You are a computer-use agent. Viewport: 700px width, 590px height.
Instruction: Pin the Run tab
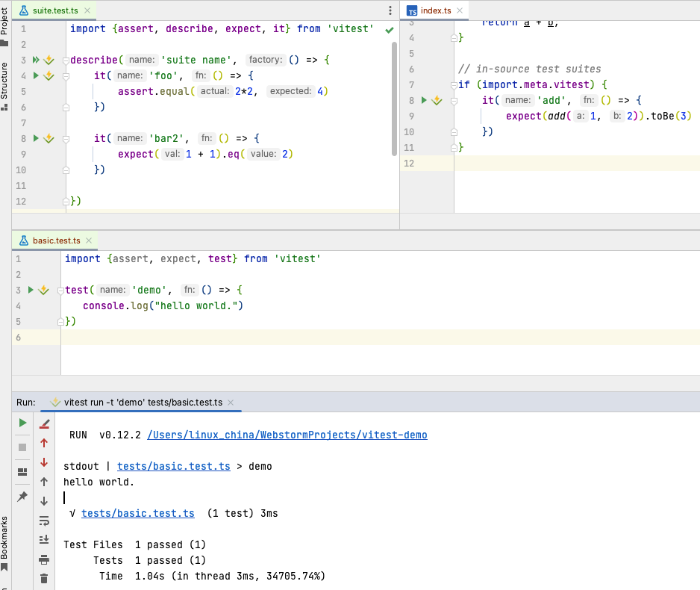coord(22,496)
